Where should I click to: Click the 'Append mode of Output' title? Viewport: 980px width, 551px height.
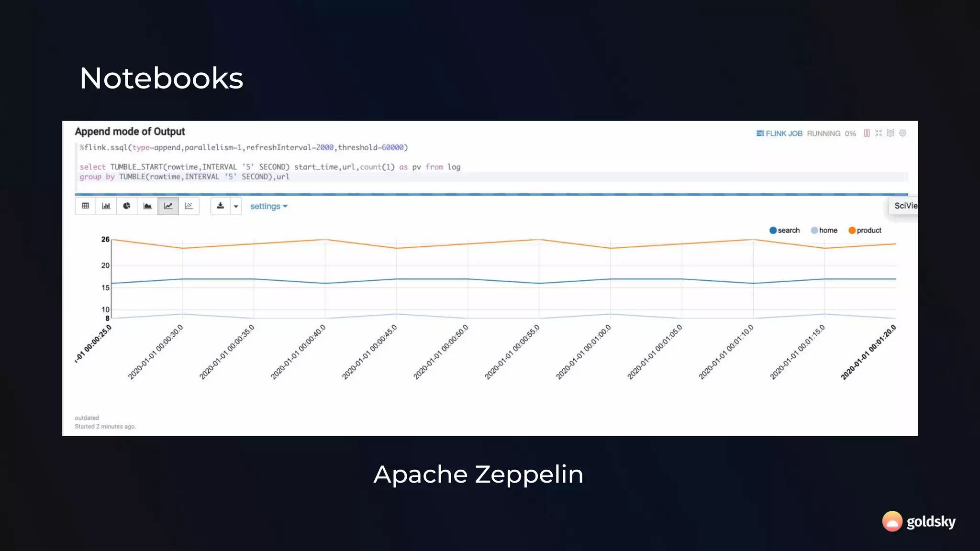pyautogui.click(x=130, y=132)
